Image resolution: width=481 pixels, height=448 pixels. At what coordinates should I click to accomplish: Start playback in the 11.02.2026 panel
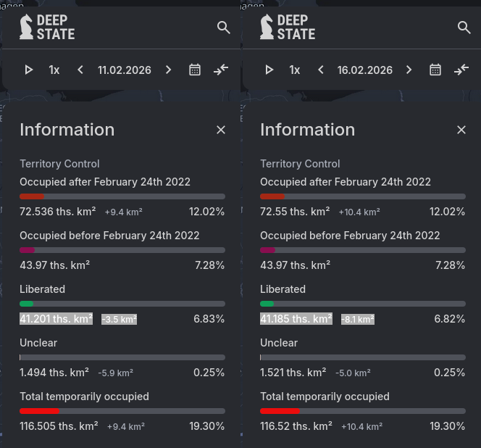tap(28, 70)
